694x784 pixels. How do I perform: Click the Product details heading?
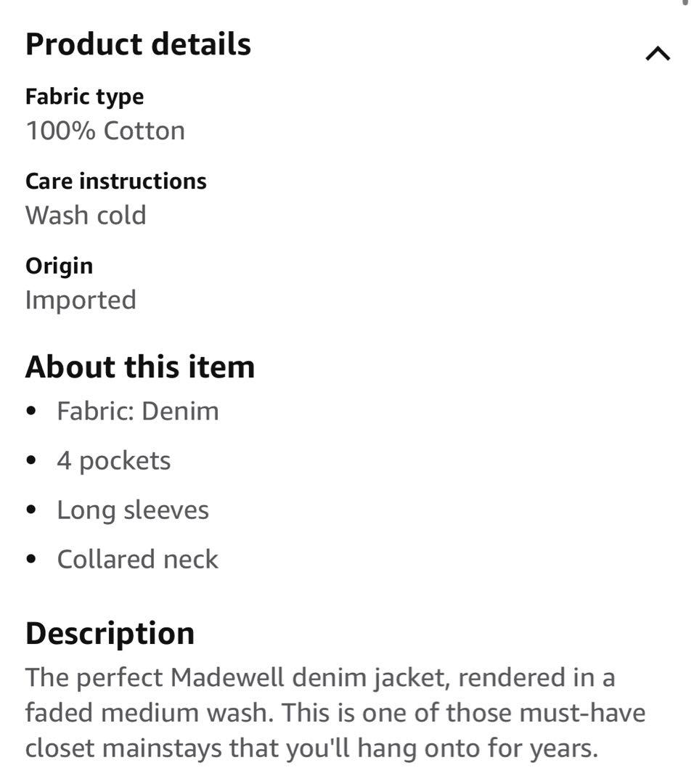pyautogui.click(x=138, y=44)
